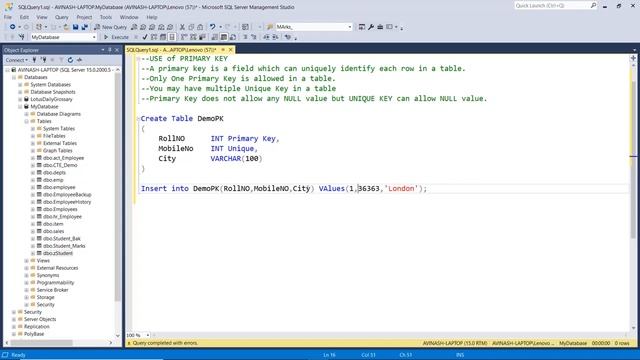Viewport: 640px width, 360px height.
Task: Click the Disconnect plug icon in Object Explorer
Action: (43, 60)
